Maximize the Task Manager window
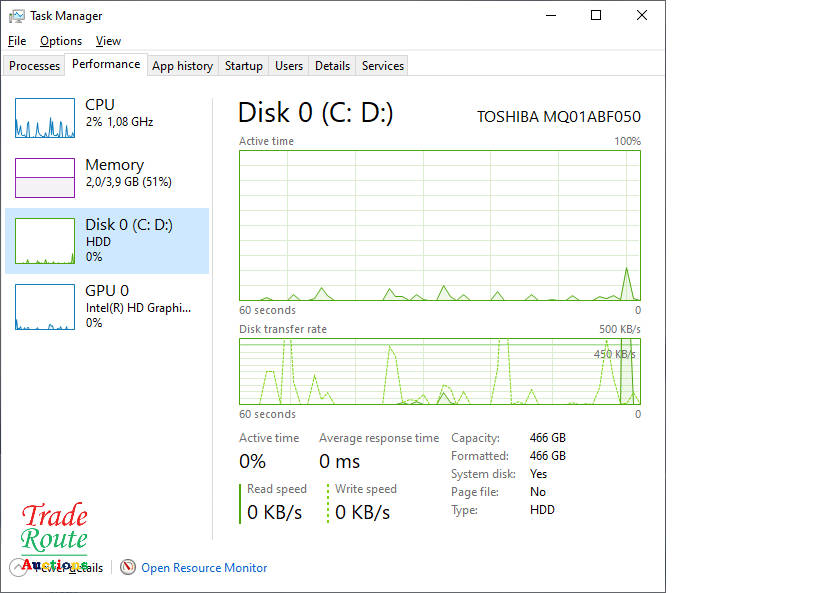This screenshot has width=819, height=593. [596, 15]
